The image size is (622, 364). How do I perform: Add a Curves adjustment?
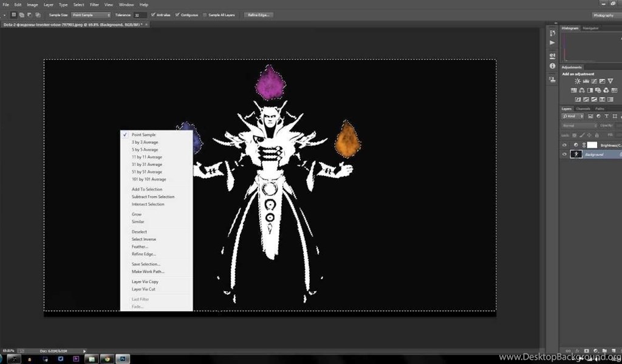[594, 81]
